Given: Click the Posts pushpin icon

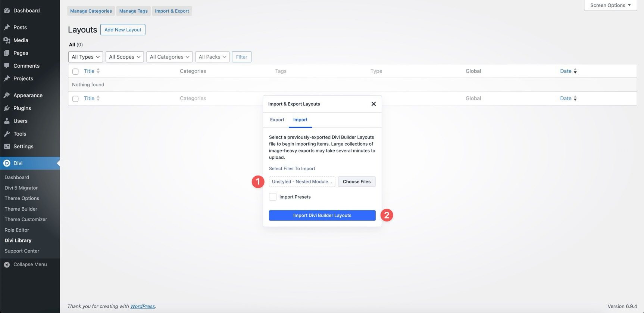Looking at the screenshot, I should pos(7,27).
